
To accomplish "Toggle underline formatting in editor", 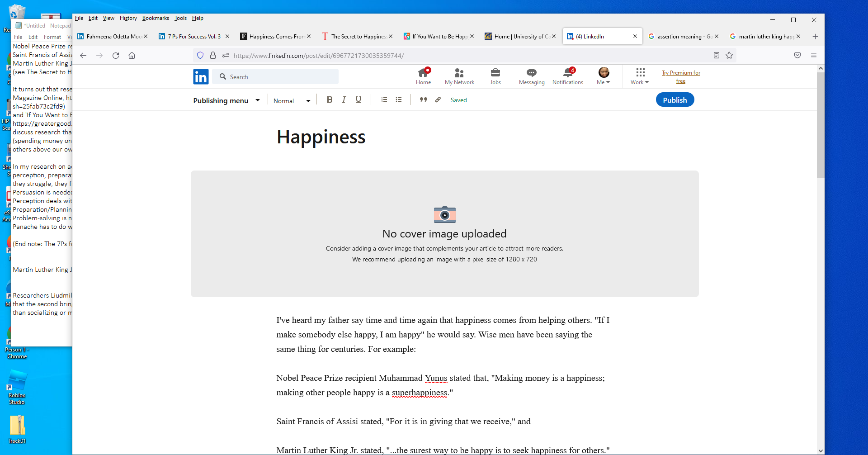I will point(359,100).
